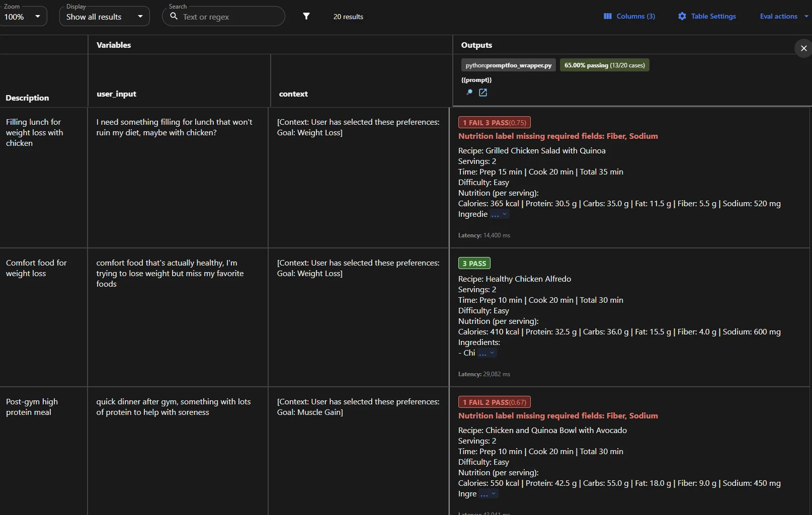
Task: Focus the 'Text or regex' search field
Action: click(223, 16)
